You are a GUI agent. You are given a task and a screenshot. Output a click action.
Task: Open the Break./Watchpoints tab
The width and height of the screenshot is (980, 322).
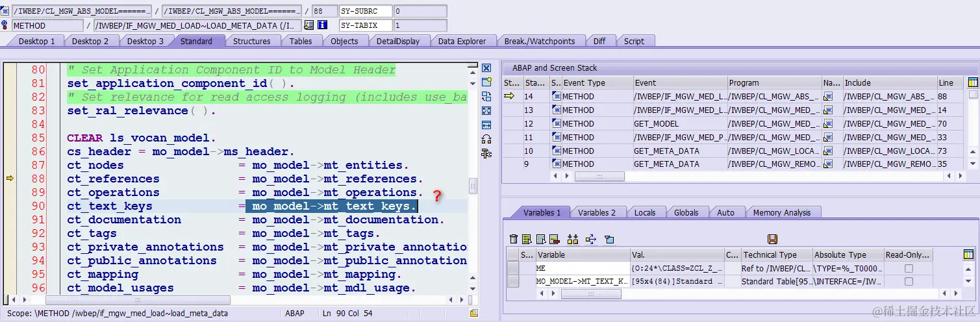[x=540, y=41]
